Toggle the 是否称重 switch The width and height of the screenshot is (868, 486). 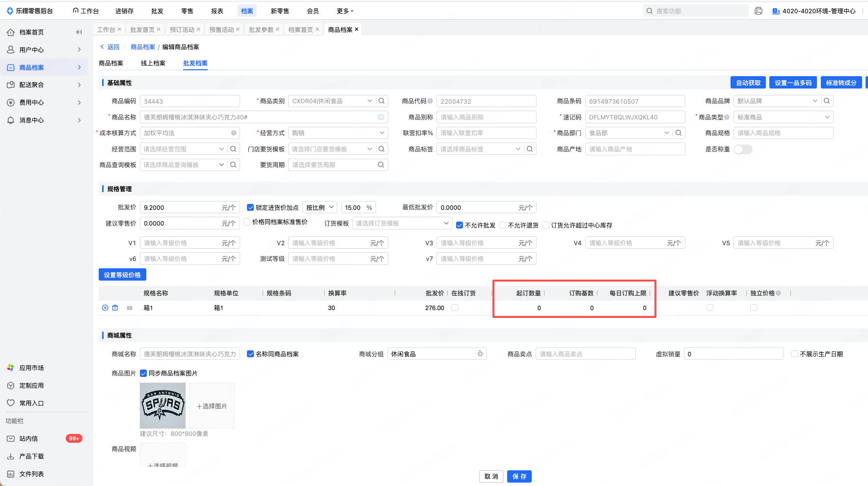743,149
